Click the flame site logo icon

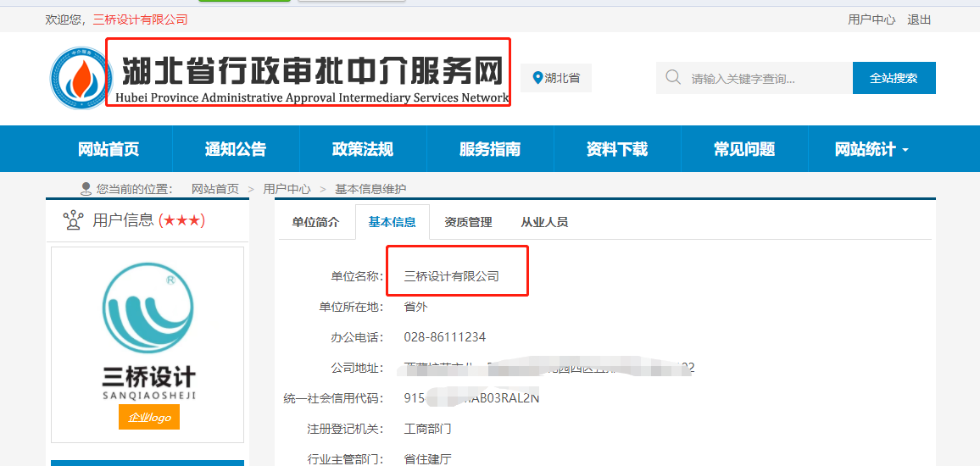[79, 78]
